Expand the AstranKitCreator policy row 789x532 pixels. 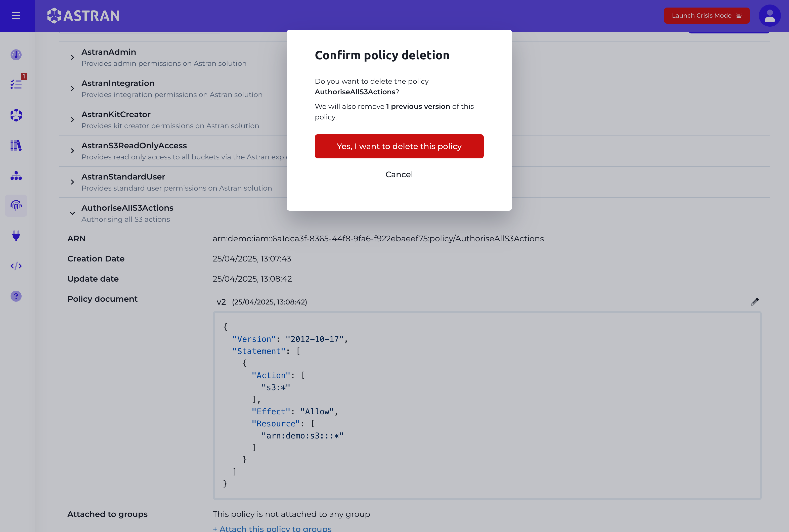[x=72, y=120]
